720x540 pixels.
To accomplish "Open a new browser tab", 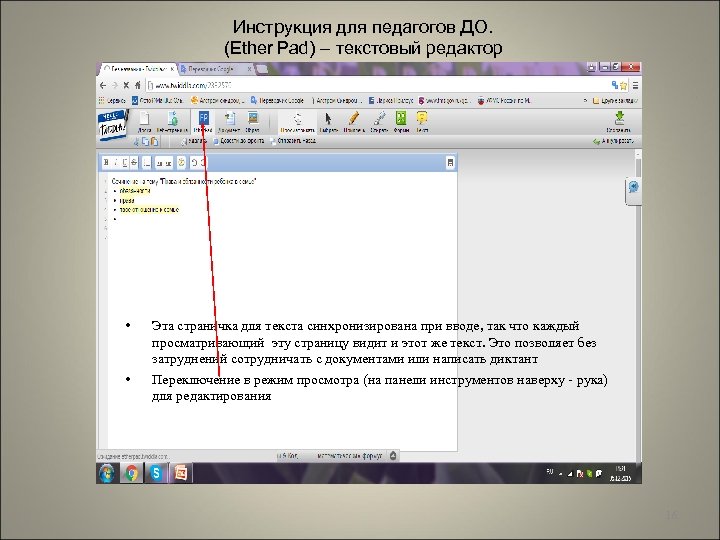I will click(262, 69).
